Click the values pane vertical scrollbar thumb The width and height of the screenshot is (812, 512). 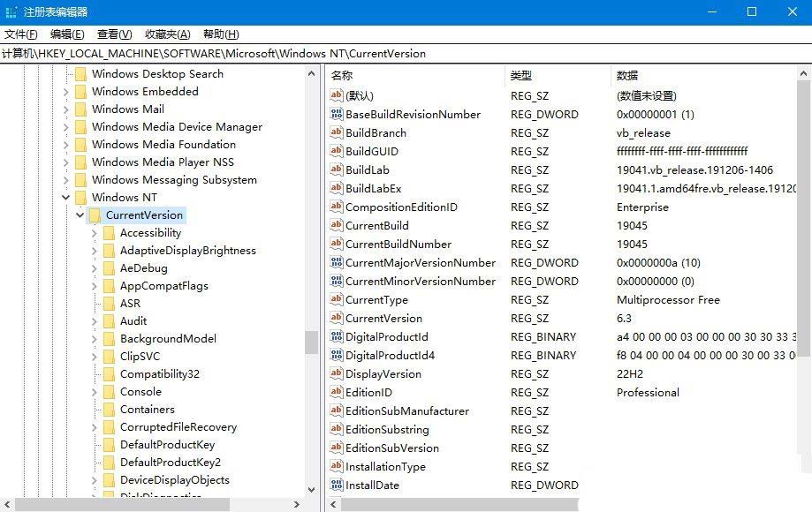coord(803,219)
